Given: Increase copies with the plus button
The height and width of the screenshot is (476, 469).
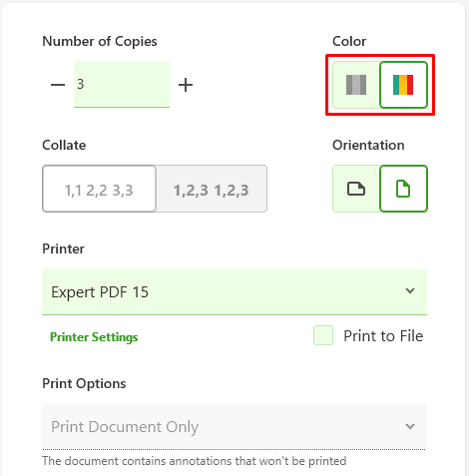Looking at the screenshot, I should coord(186,85).
